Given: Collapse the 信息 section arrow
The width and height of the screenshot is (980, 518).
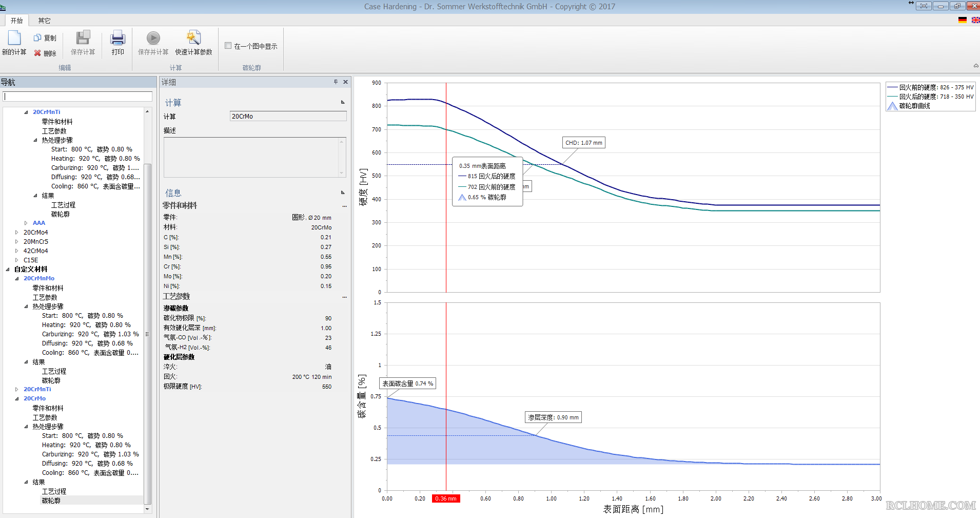Looking at the screenshot, I should click(343, 193).
